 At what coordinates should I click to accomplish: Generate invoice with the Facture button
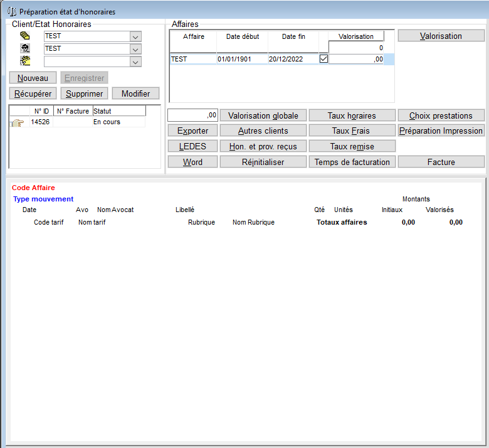point(441,162)
